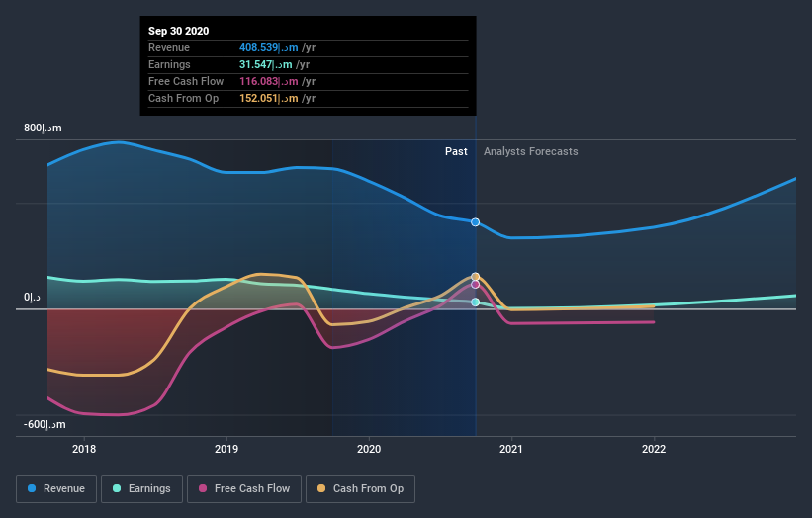The height and width of the screenshot is (518, 812).
Task: Click the pink Free Cash Flow data point
Action: pos(476,284)
